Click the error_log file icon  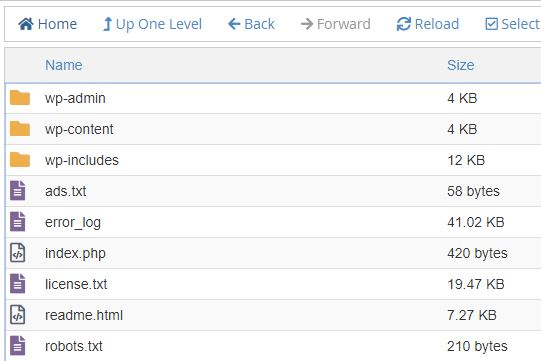[x=18, y=222]
